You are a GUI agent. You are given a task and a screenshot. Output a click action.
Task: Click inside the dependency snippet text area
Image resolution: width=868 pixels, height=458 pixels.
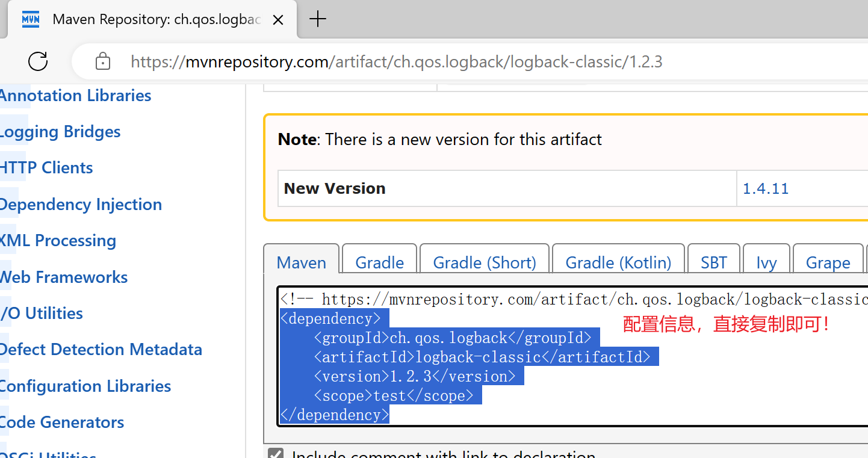572,356
